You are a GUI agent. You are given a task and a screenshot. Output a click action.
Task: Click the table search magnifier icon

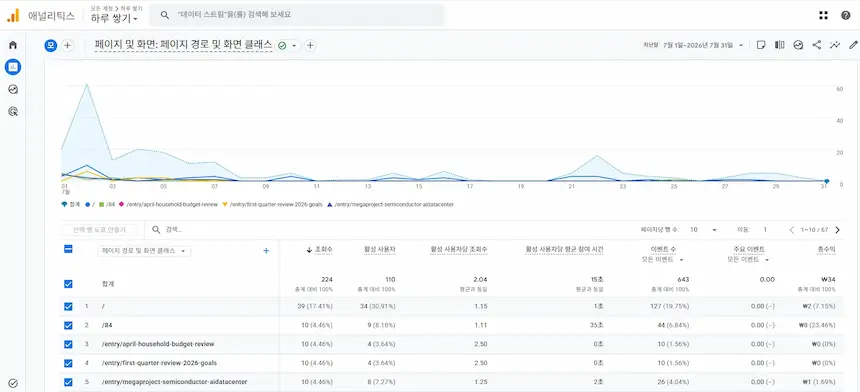click(156, 230)
